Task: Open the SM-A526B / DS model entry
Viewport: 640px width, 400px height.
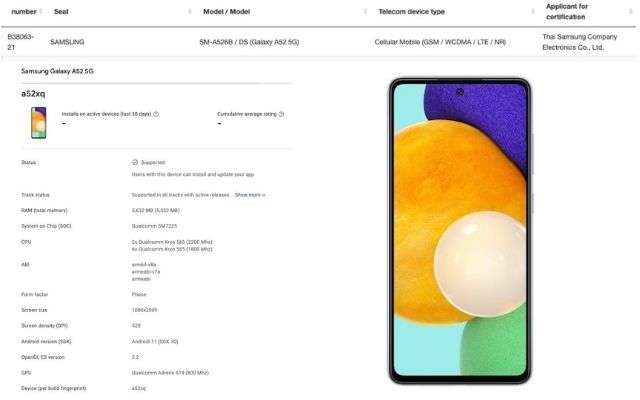Action: click(x=249, y=42)
